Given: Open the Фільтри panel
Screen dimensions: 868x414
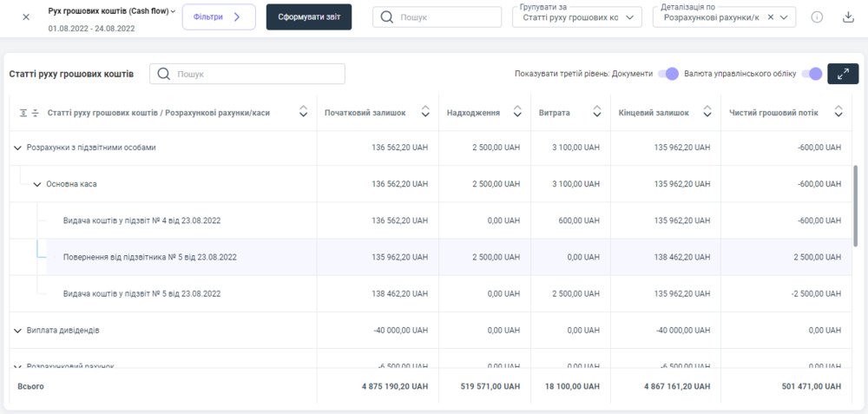Looking at the screenshot, I should click(218, 16).
